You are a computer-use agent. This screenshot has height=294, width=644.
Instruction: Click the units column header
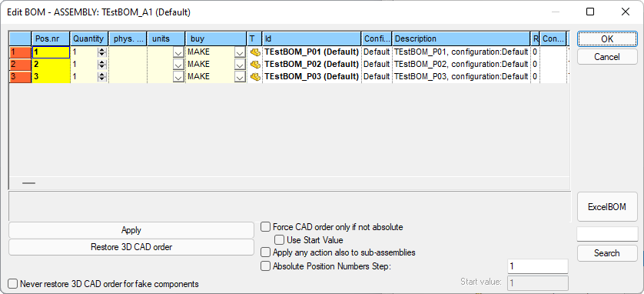point(166,39)
